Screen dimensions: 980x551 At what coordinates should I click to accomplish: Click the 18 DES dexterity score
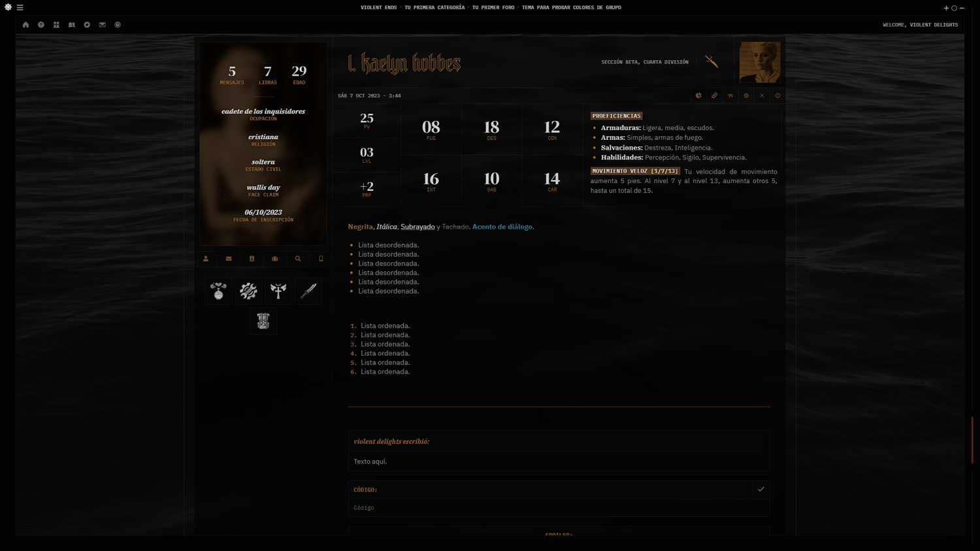click(x=491, y=129)
